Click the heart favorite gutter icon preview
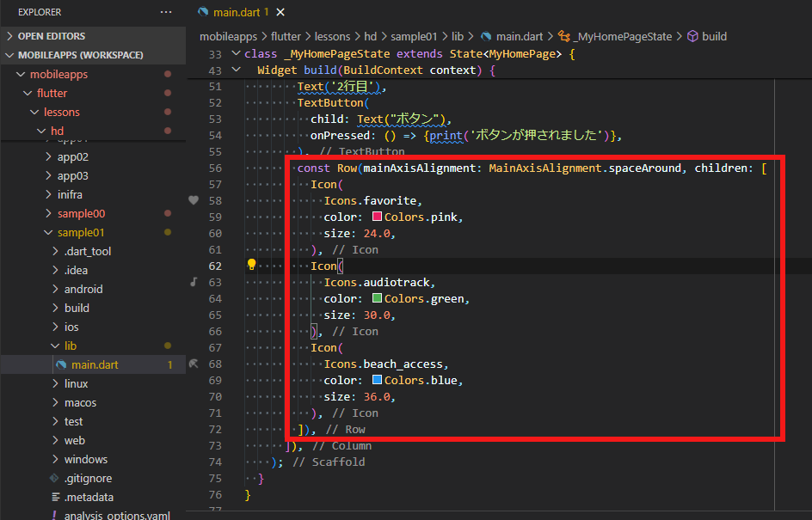The height and width of the screenshot is (520, 812). pyautogui.click(x=194, y=200)
